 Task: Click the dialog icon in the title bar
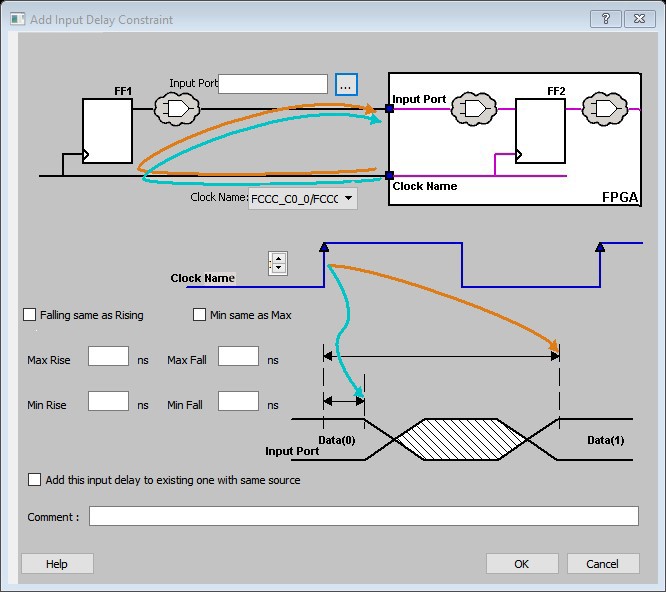(16, 19)
